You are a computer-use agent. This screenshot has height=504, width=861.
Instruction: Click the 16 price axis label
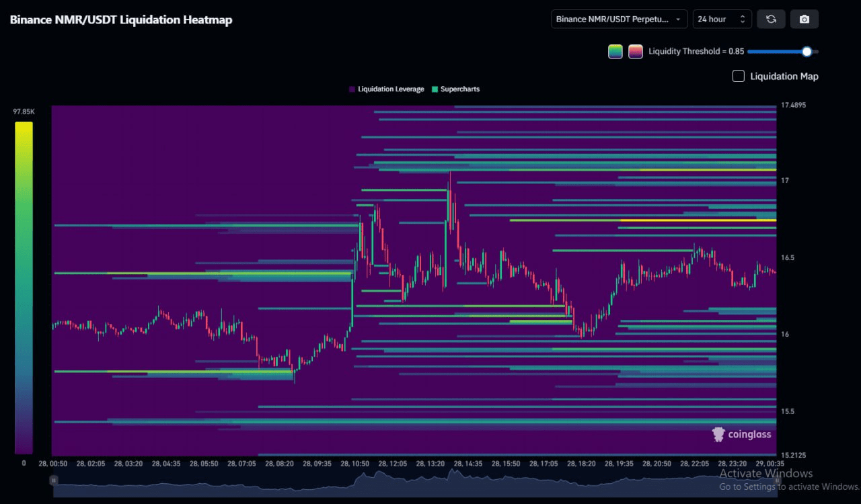pyautogui.click(x=784, y=334)
